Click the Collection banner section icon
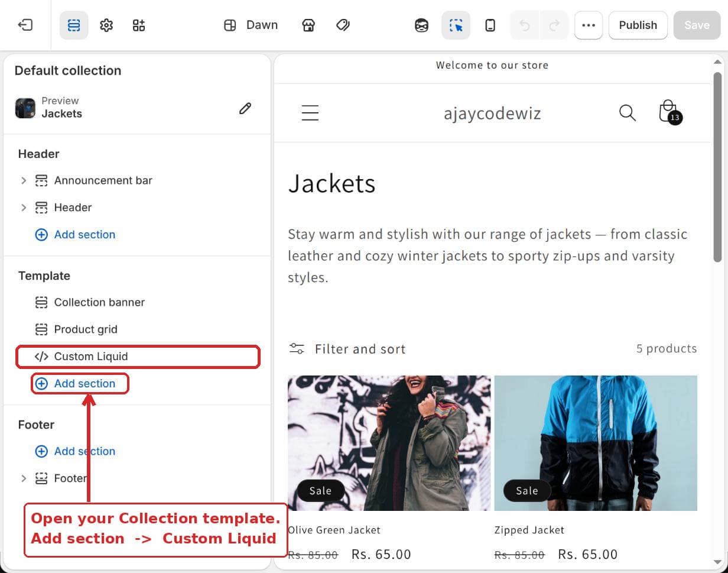The height and width of the screenshot is (573, 728). (41, 302)
